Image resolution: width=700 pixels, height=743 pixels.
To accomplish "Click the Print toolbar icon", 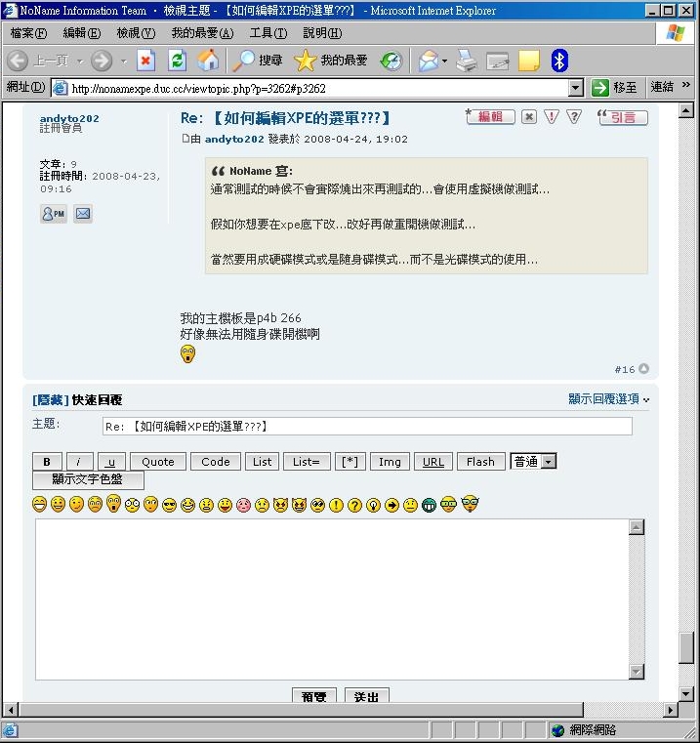I will [x=467, y=61].
